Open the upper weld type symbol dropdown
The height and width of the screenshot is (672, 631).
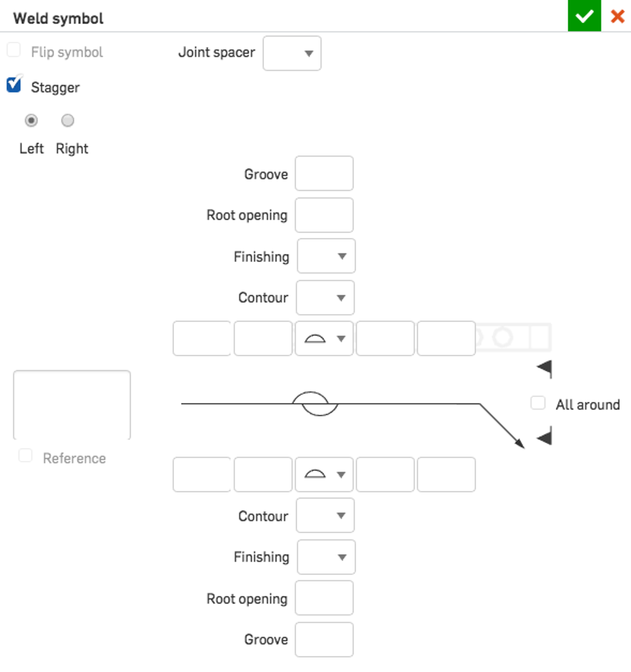click(324, 339)
